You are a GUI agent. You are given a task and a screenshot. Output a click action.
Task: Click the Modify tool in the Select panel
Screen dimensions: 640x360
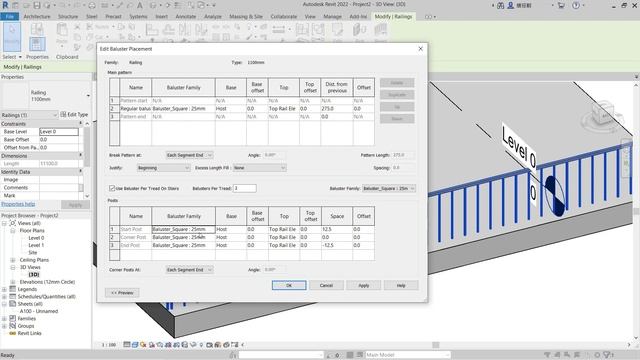click(11, 36)
